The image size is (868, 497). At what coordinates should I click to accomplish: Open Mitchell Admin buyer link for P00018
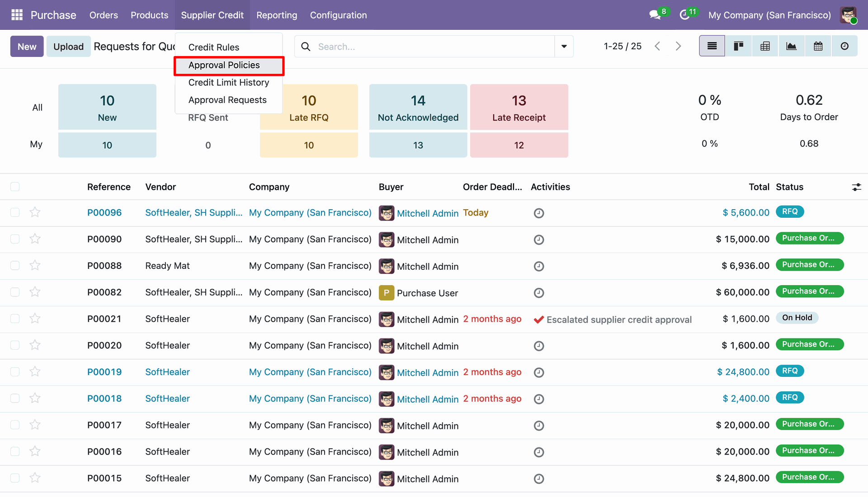click(428, 399)
